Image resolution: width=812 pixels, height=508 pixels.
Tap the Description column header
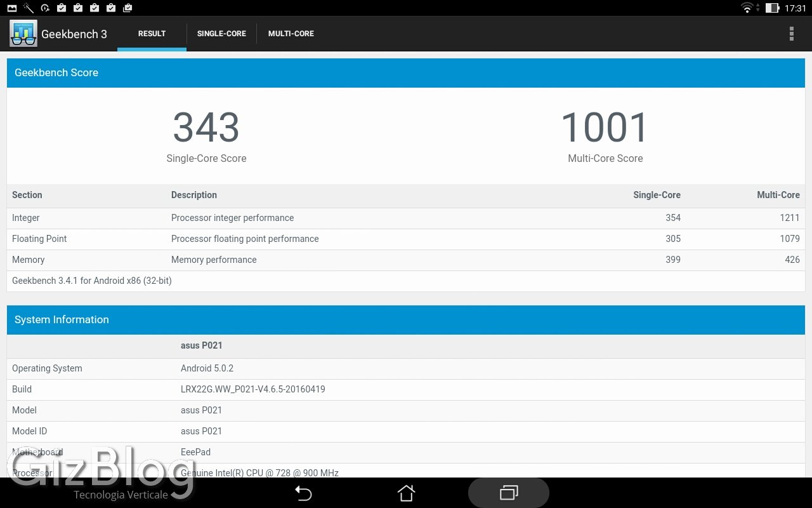[x=194, y=195]
